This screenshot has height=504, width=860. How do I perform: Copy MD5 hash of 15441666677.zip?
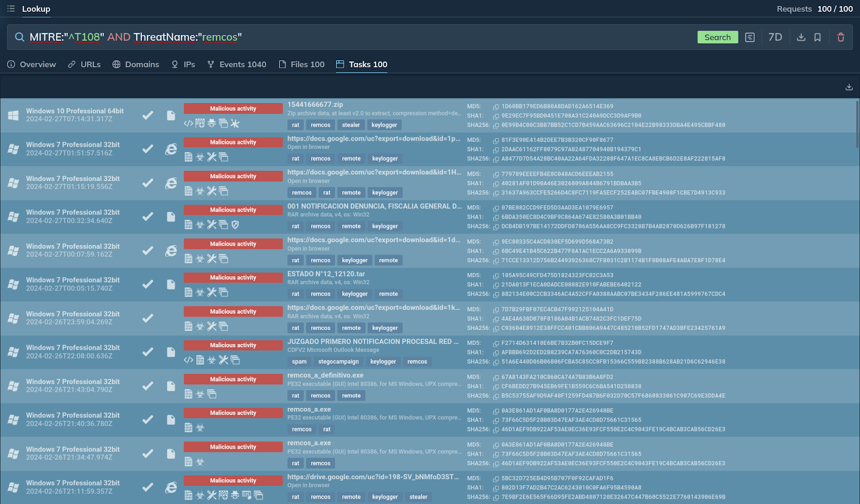[x=496, y=107]
